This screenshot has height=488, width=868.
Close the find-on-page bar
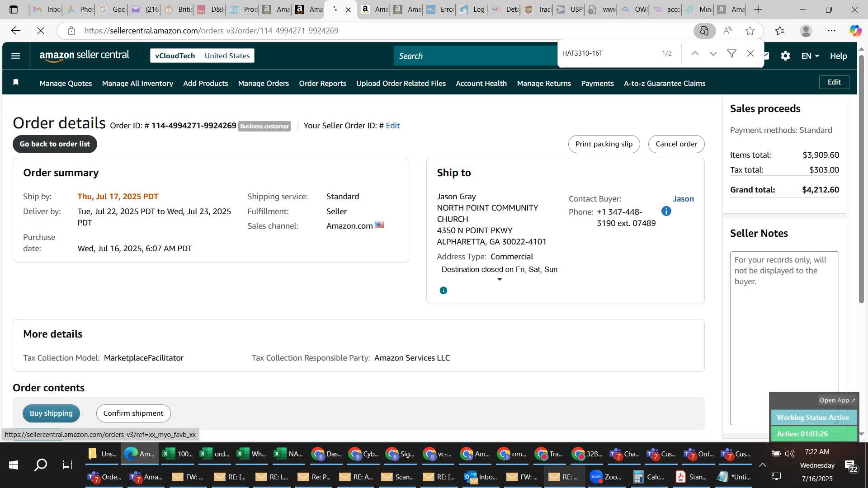coord(750,53)
